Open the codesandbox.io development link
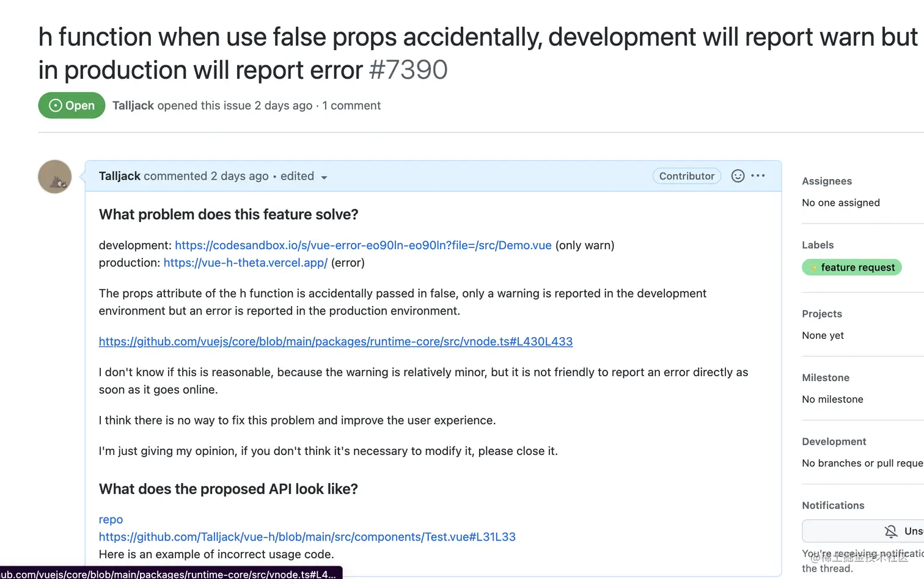Viewport: 924px width, 579px height. (x=363, y=246)
